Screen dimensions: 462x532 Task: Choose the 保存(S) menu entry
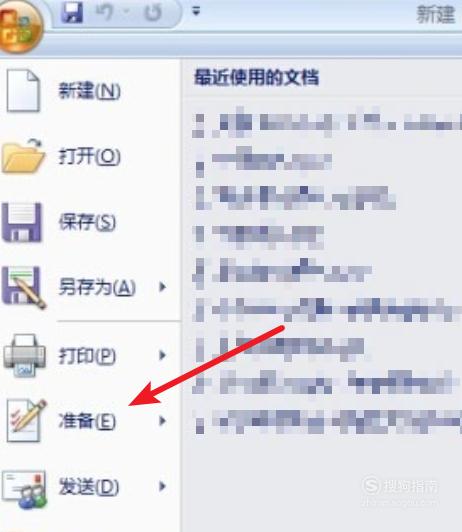[90, 222]
